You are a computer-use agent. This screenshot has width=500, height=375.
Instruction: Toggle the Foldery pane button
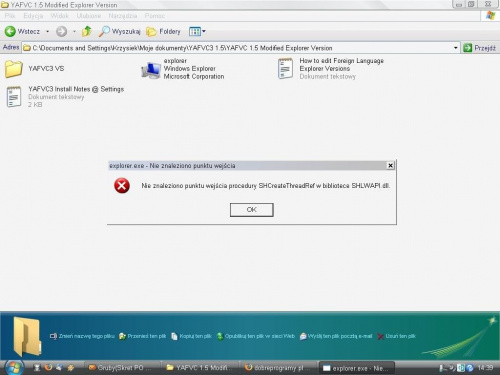pos(163,31)
